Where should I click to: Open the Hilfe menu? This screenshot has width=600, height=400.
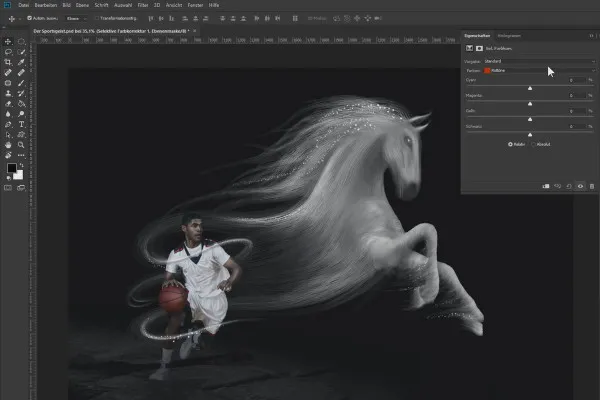click(214, 5)
